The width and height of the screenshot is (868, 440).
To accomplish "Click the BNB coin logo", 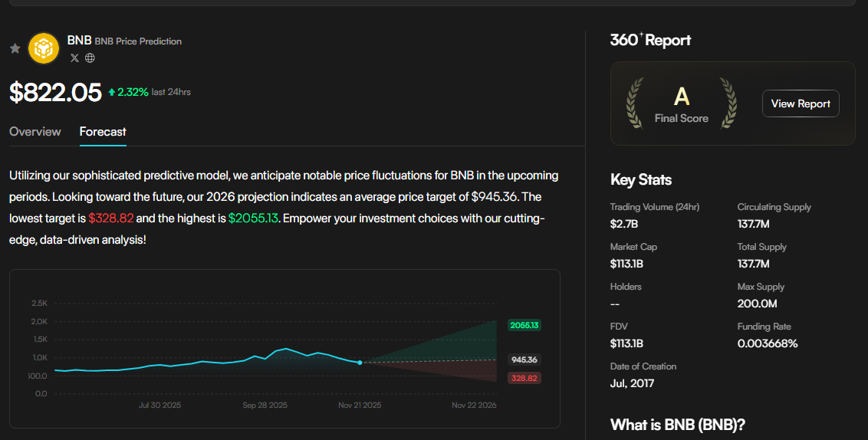I will point(44,48).
